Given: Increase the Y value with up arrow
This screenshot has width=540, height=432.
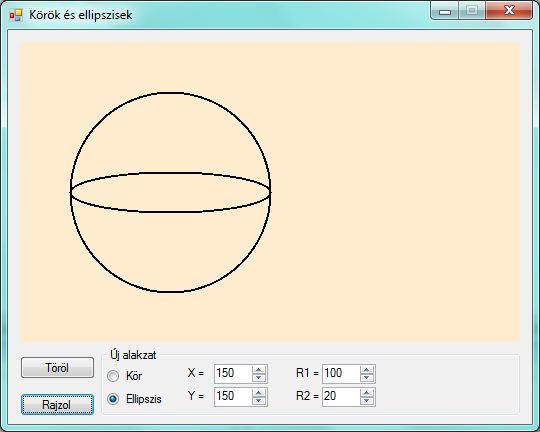Looking at the screenshot, I should point(258,393).
